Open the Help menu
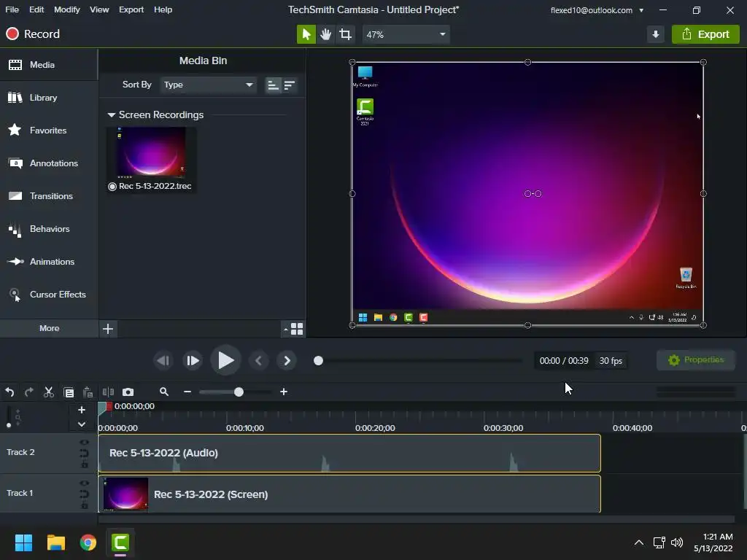747x560 pixels. (x=163, y=9)
